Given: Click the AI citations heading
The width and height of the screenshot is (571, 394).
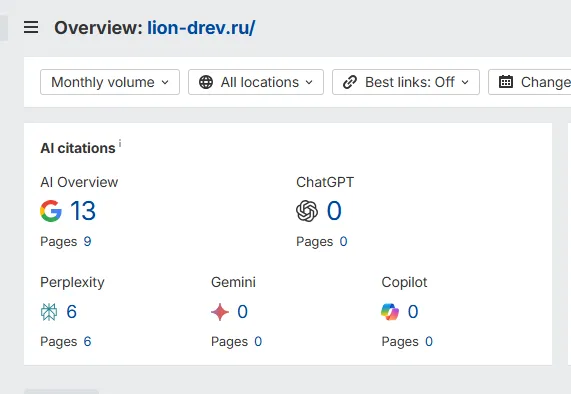Looking at the screenshot, I should click(78, 148).
